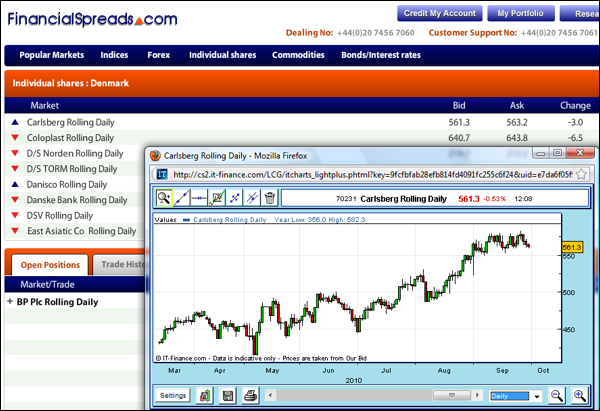The width and height of the screenshot is (600, 411).
Task: Open the Bonds/Interest rates menu
Action: pos(381,55)
